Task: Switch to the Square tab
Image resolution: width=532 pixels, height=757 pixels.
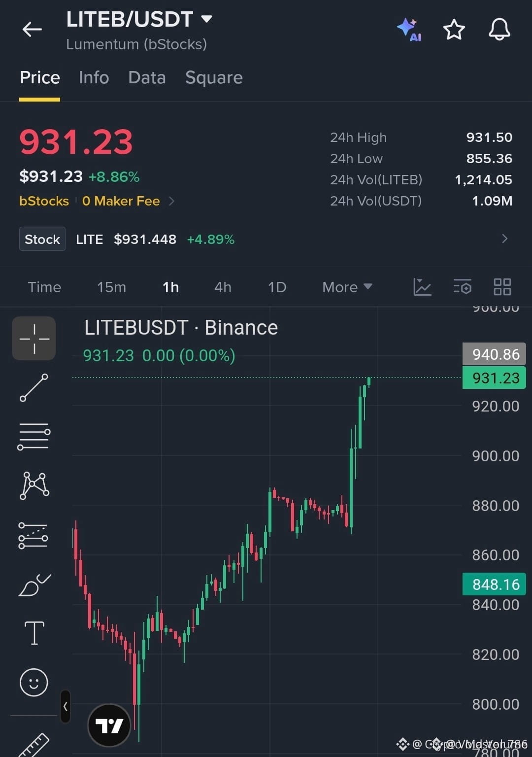Action: point(214,78)
